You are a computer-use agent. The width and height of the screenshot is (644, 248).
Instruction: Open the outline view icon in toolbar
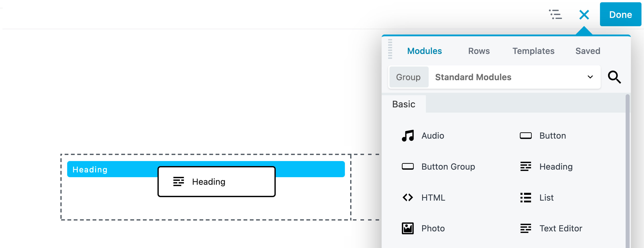[556, 14]
